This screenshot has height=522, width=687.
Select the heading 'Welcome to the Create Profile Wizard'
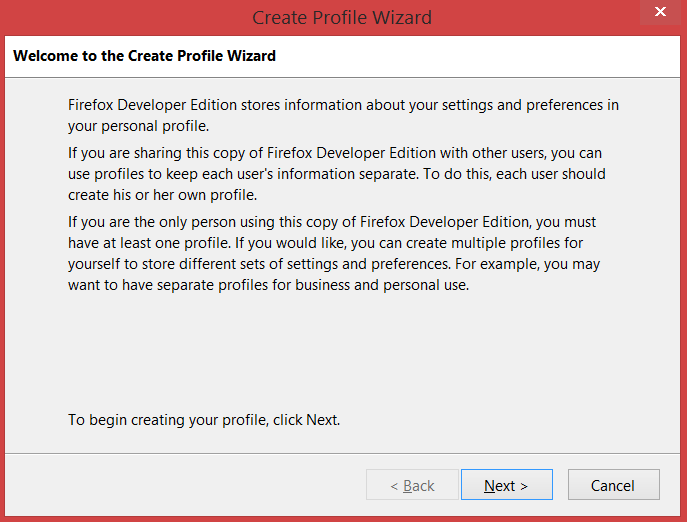click(x=144, y=56)
